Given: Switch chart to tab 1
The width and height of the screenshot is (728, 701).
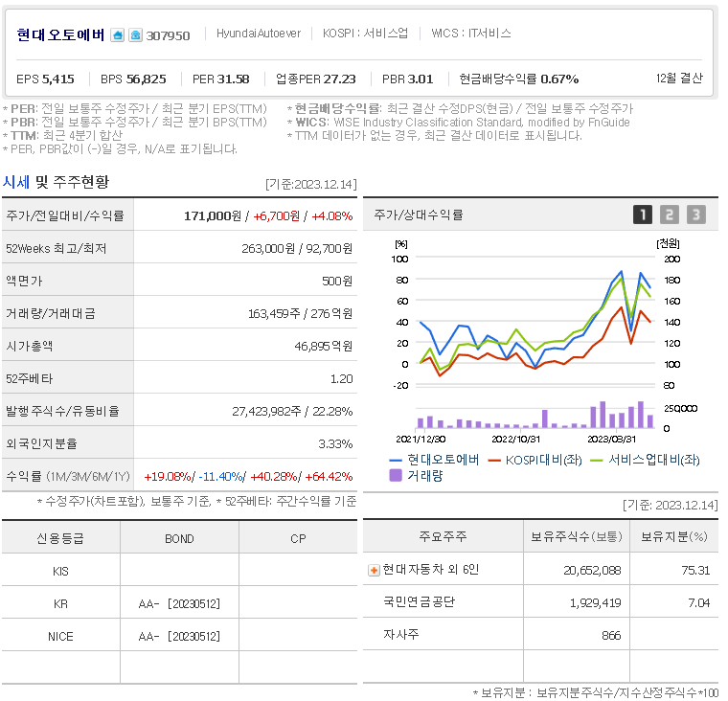Looking at the screenshot, I should tap(643, 215).
